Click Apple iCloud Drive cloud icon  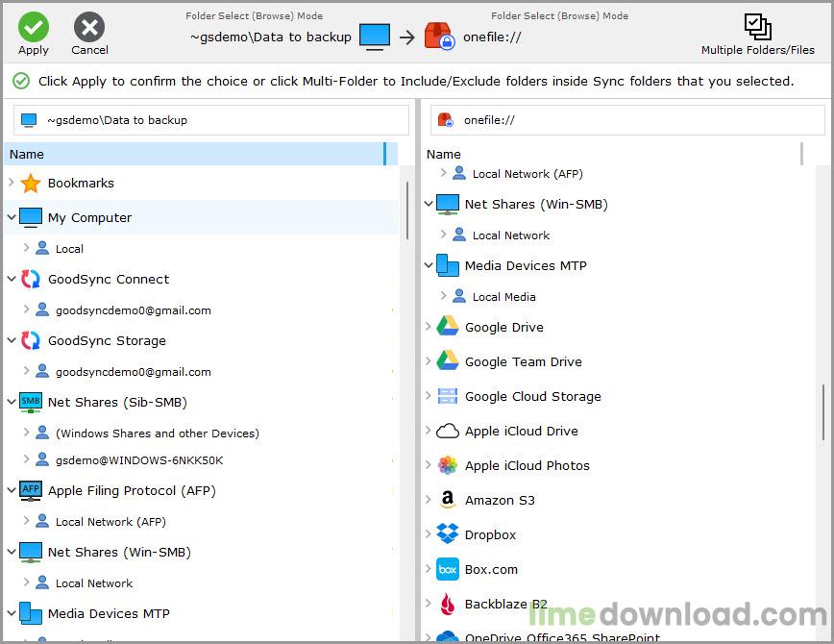448,431
